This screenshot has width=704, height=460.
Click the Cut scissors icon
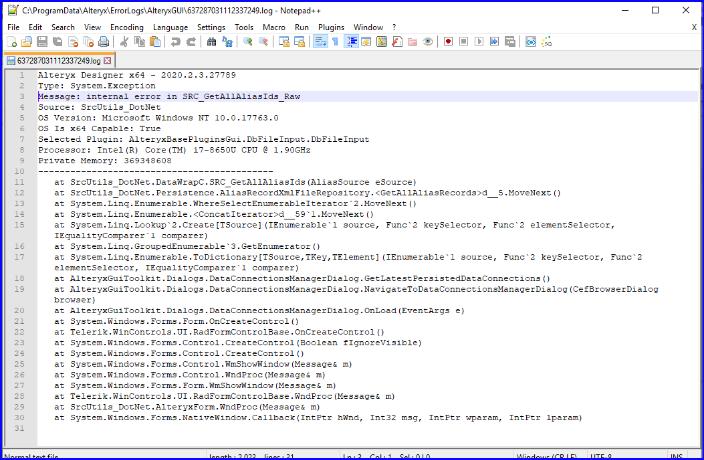point(124,42)
